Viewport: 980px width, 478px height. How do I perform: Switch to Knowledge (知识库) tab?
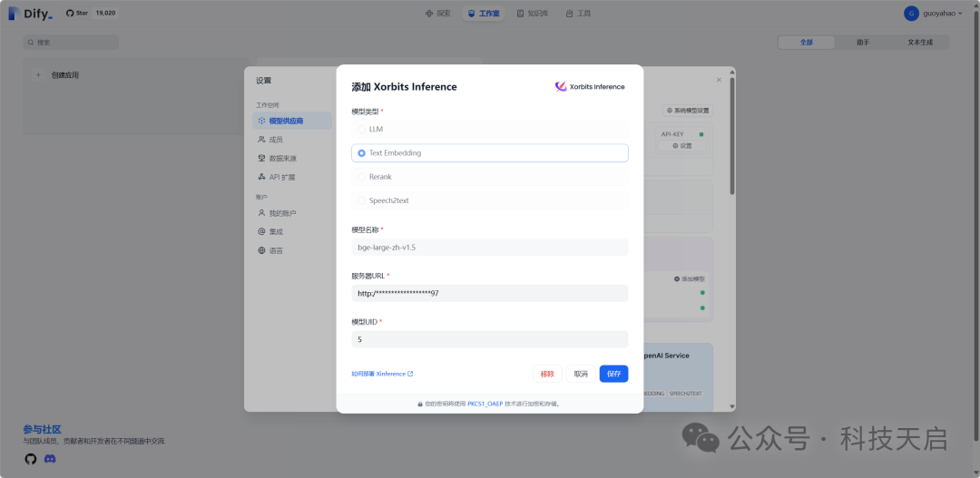point(533,13)
